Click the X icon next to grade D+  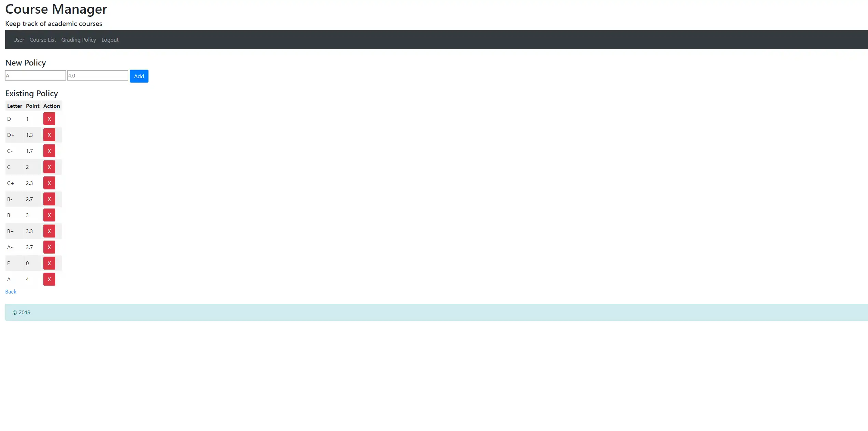49,134
